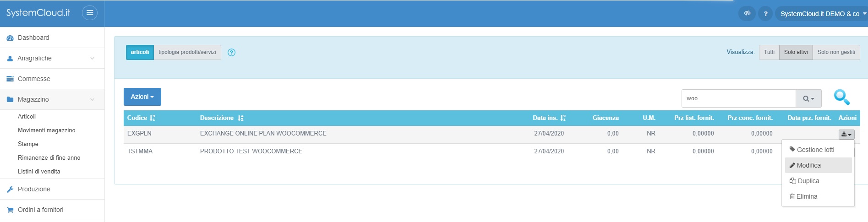Sort by Codice column
868x222 pixels.
(141, 118)
